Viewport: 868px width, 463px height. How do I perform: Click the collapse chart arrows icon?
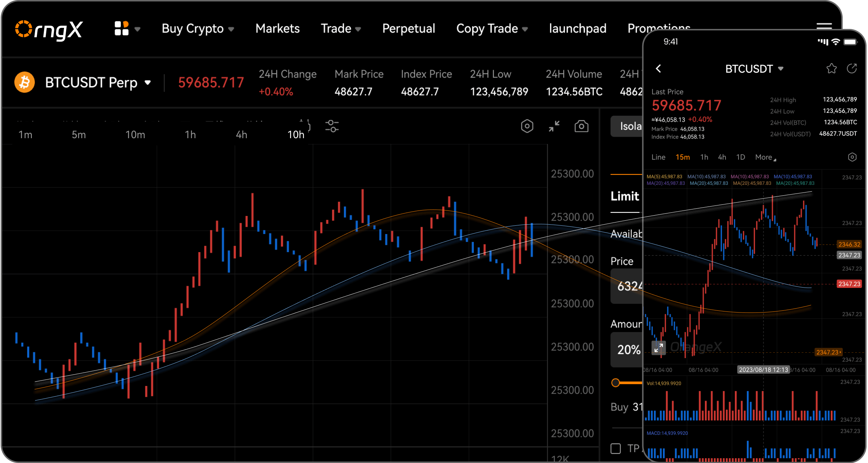554,126
